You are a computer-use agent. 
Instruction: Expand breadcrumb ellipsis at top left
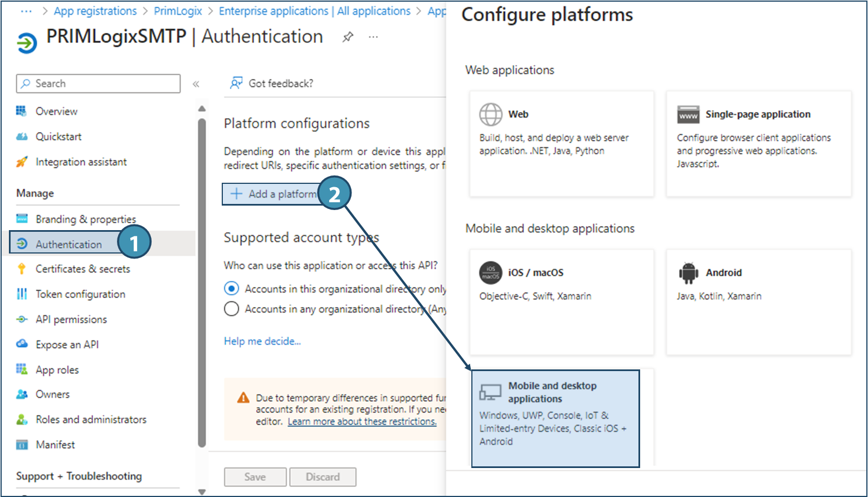(26, 11)
